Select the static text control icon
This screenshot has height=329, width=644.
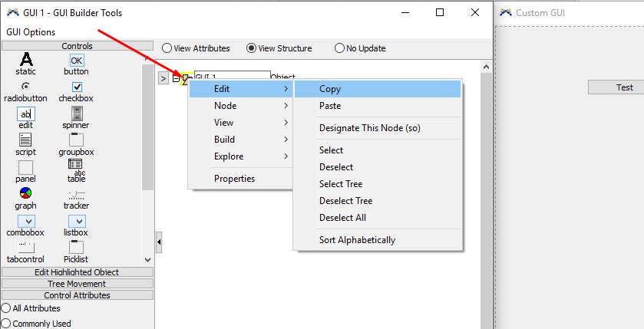[x=26, y=60]
